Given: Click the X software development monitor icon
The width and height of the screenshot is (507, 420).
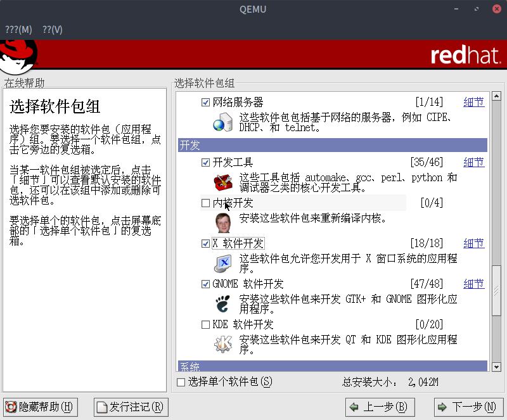Looking at the screenshot, I should pyautogui.click(x=223, y=264).
